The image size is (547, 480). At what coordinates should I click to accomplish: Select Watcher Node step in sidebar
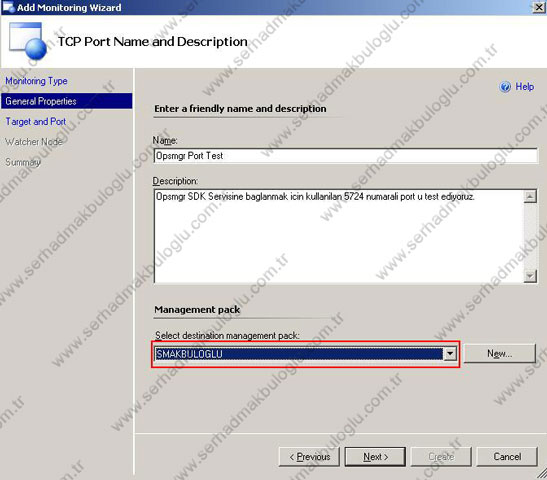[34, 142]
